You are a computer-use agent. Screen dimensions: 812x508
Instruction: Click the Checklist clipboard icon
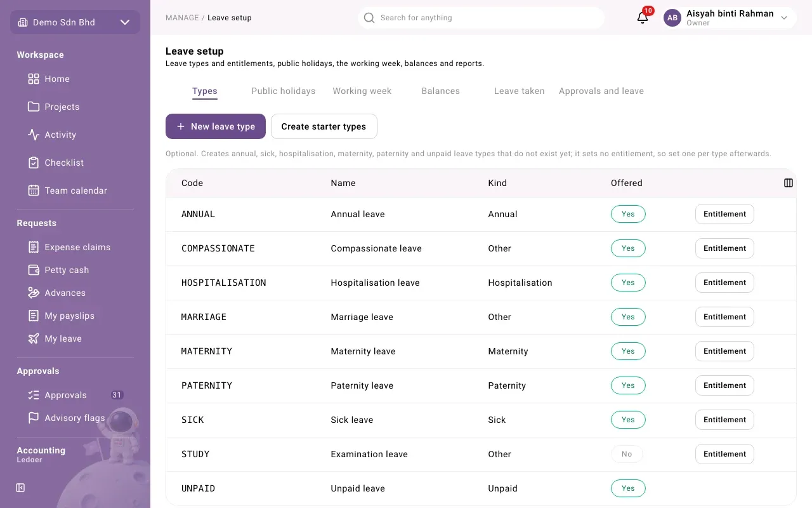click(34, 163)
